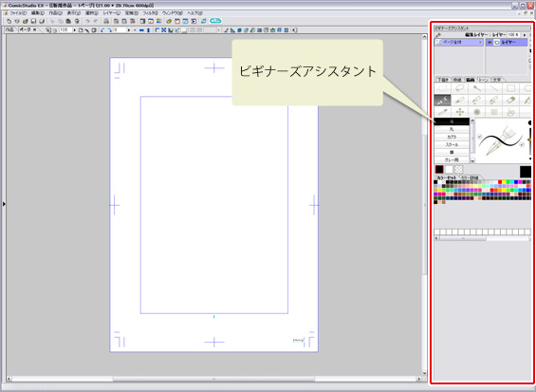The height and width of the screenshot is (392, 536).
Task: Open the 編集 menu
Action: coord(37,13)
